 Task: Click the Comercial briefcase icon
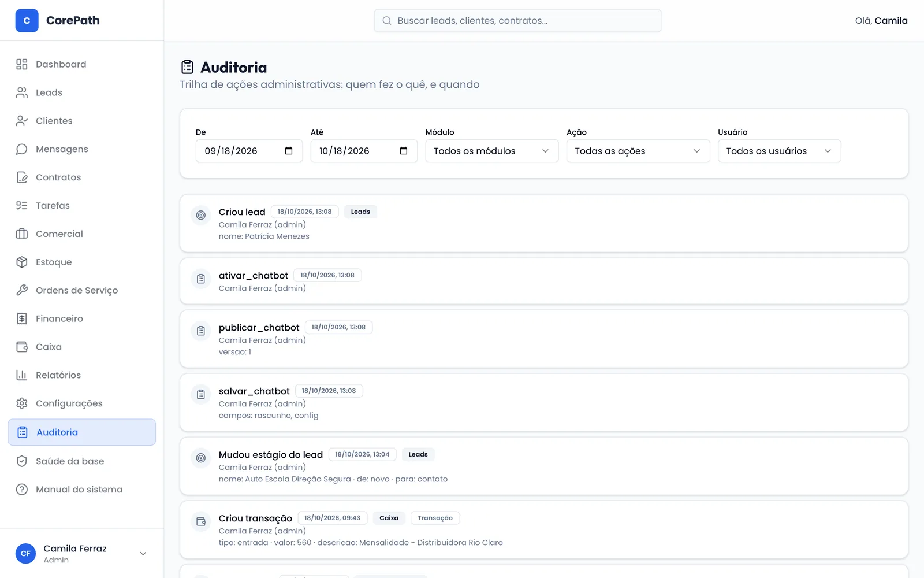tap(22, 234)
